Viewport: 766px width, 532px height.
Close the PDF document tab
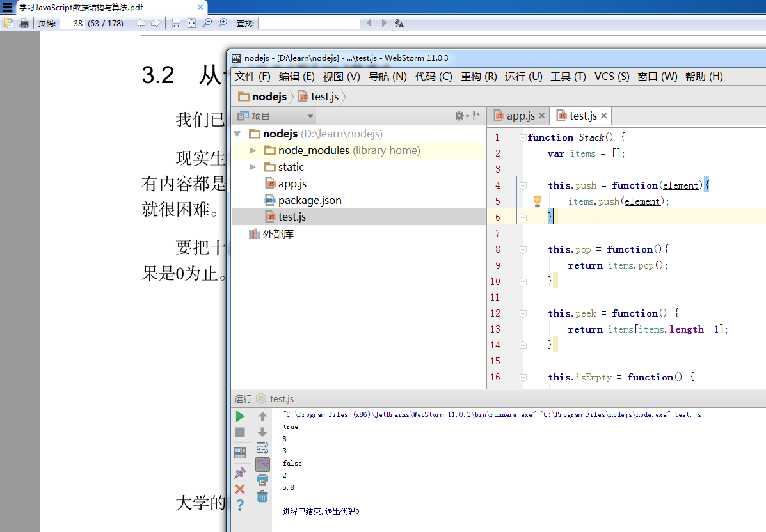point(200,7)
